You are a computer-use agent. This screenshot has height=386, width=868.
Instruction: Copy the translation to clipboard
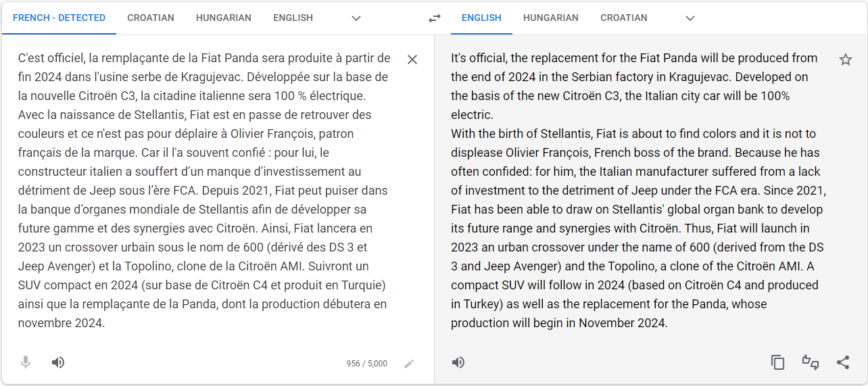pyautogui.click(x=778, y=362)
